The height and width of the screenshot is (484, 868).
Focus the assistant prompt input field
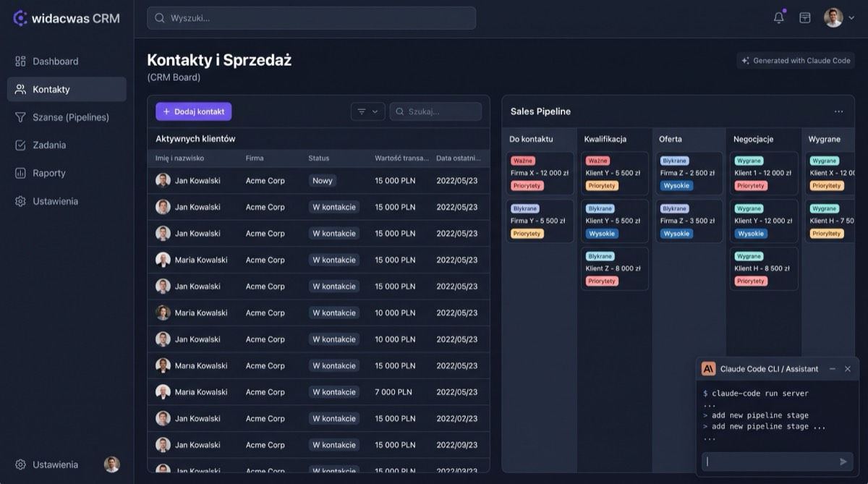(777, 462)
